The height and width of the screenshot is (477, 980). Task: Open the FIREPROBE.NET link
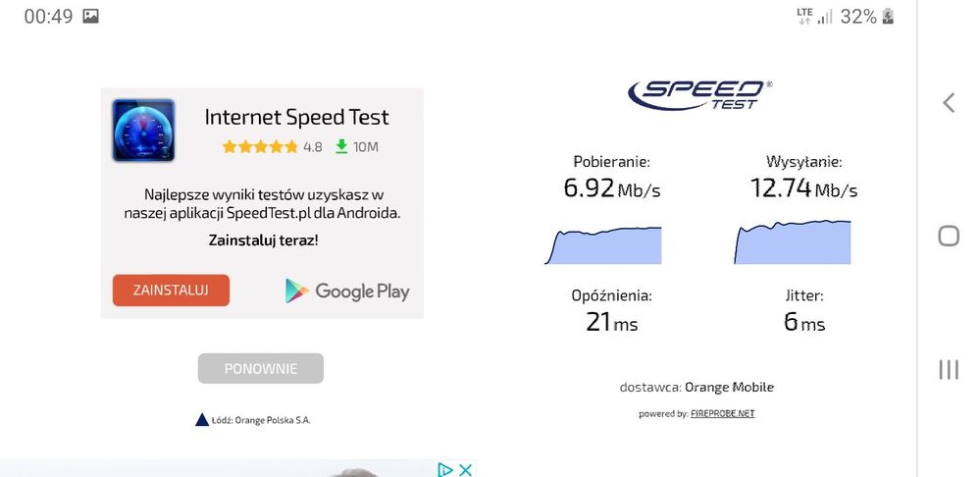click(x=723, y=413)
